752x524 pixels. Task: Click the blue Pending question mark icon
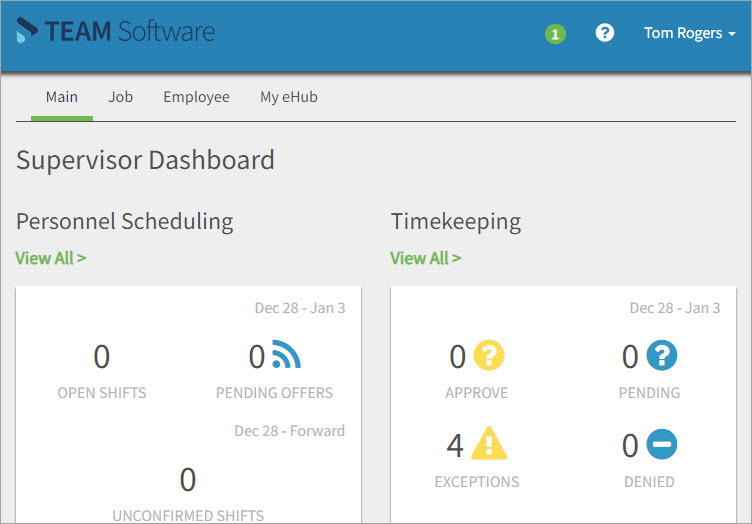(x=661, y=355)
